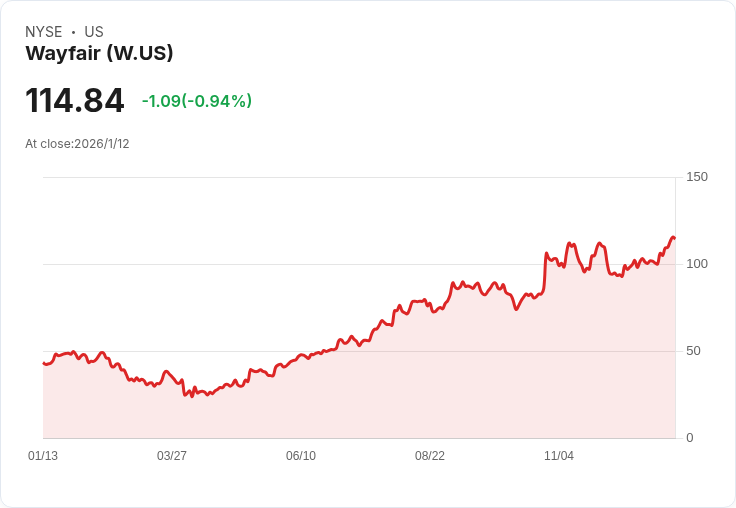Select the 01/13 date on x-axis
The height and width of the screenshot is (508, 736).
[43, 456]
